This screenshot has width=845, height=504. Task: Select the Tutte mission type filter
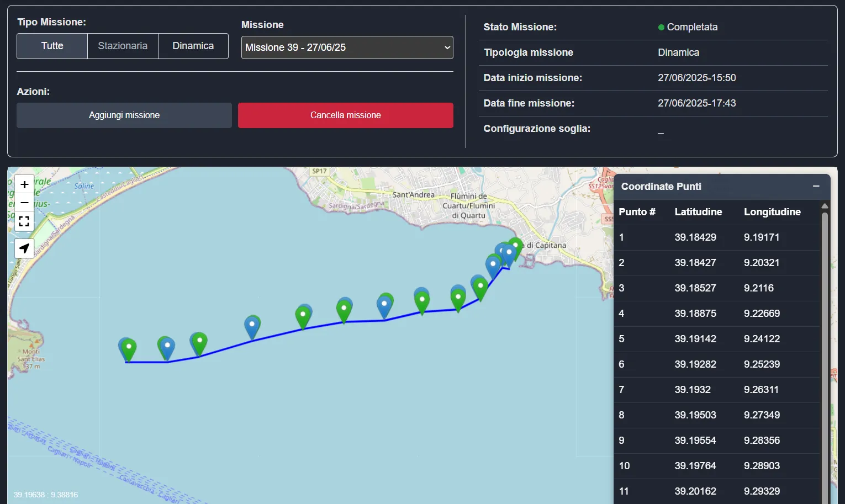[x=52, y=46]
